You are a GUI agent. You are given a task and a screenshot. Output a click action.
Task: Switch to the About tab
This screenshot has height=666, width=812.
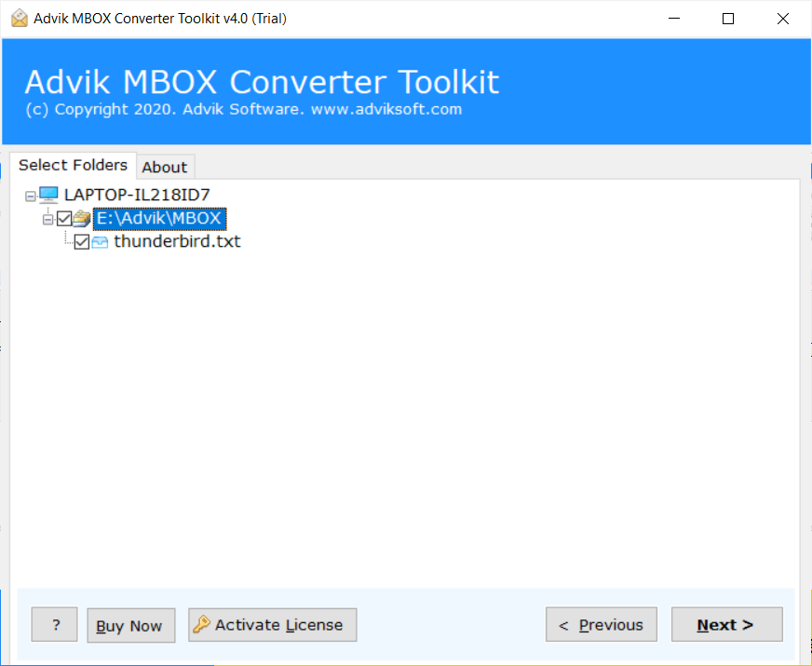[x=165, y=167]
